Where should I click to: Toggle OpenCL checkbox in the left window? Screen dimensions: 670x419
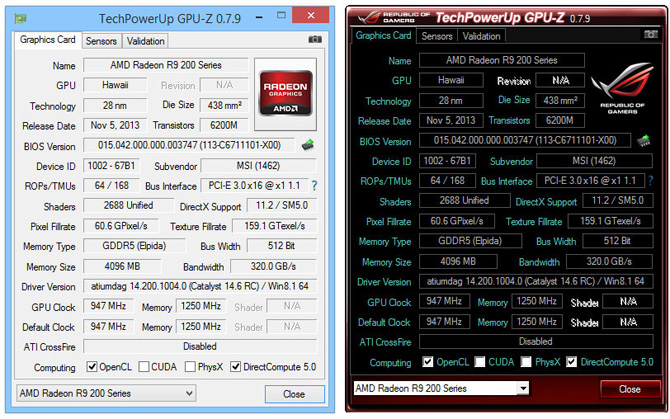pyautogui.click(x=91, y=366)
